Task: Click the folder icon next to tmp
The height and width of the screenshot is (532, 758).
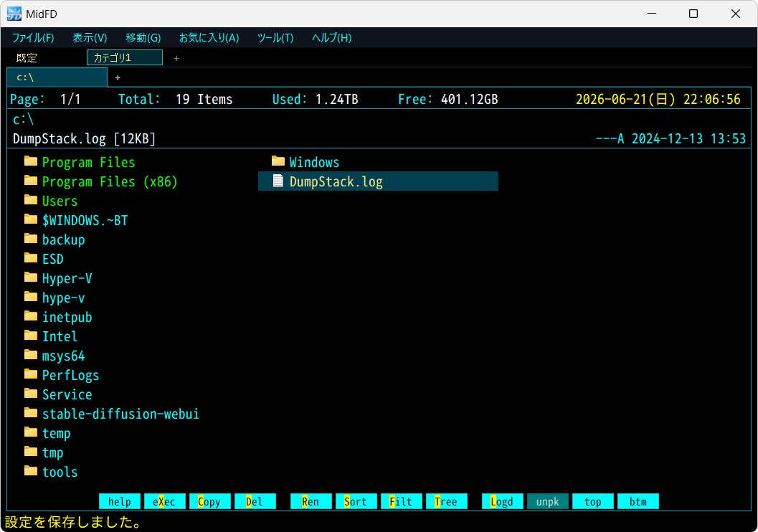Action: [x=30, y=451]
